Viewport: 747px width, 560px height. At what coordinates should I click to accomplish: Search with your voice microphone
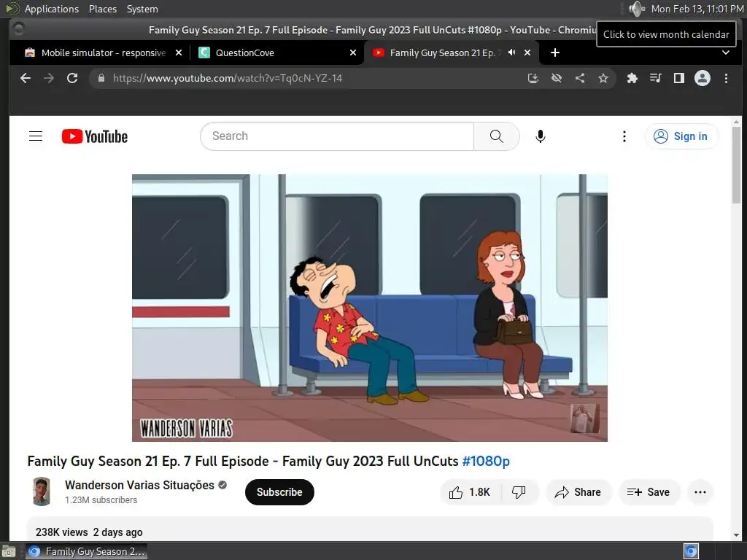(541, 136)
